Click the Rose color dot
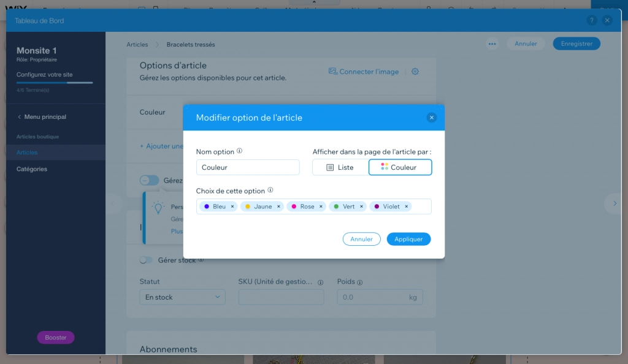Screen dimensions: 628x364 coord(294,207)
